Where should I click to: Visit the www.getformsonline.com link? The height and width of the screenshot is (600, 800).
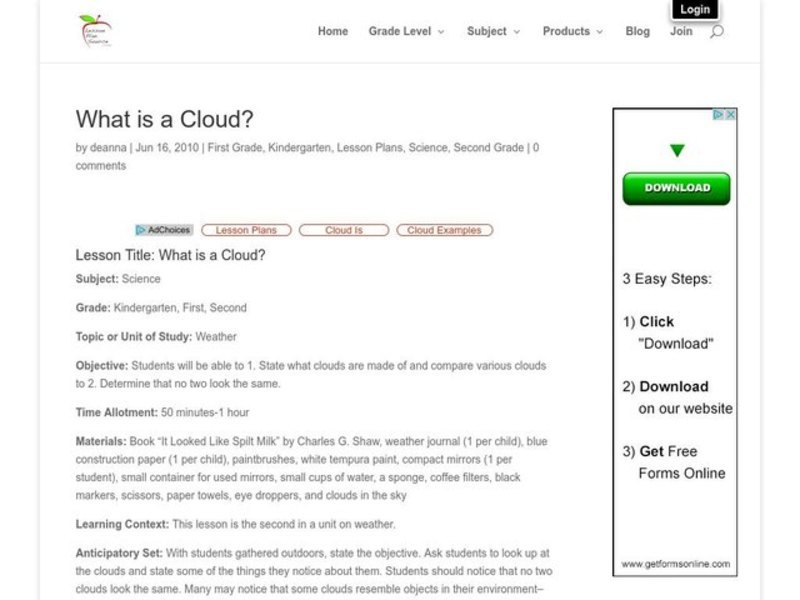click(x=677, y=561)
